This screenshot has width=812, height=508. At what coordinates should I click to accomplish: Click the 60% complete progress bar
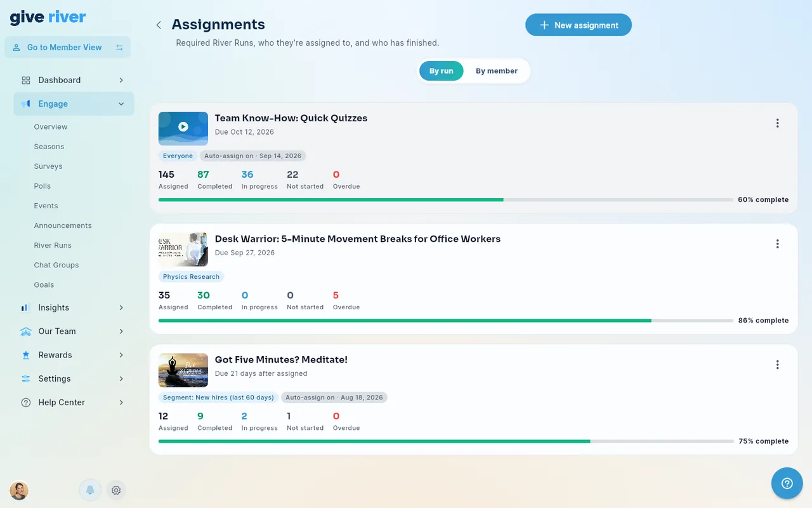click(446, 199)
